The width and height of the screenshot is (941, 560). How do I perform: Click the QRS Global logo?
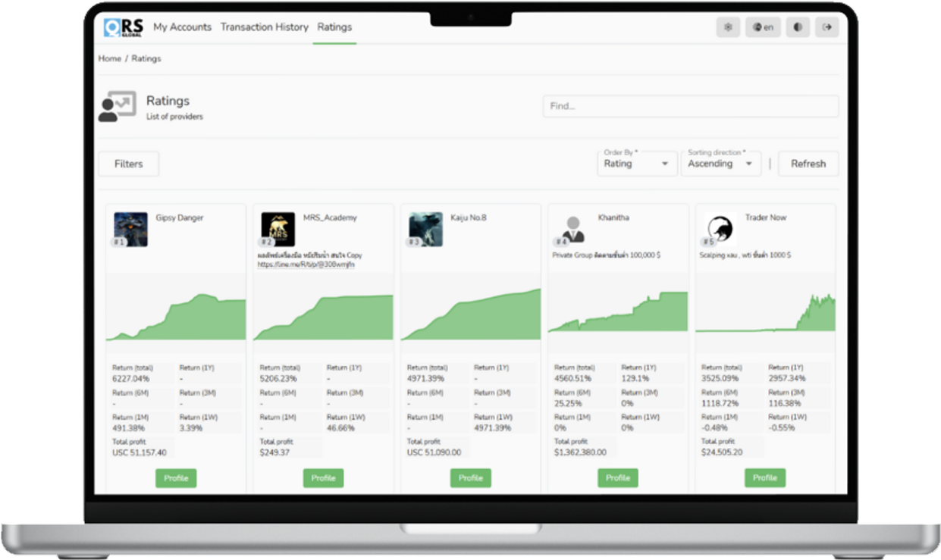123,27
